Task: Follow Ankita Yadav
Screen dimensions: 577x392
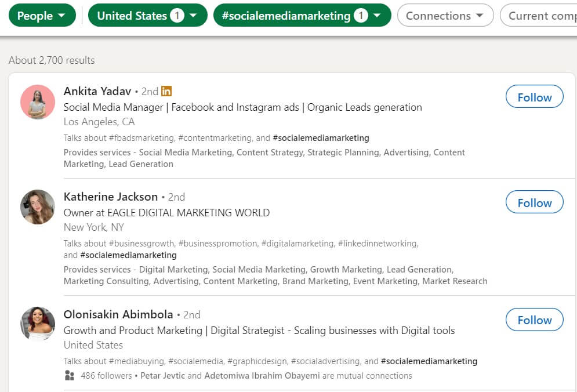Action: 534,97
